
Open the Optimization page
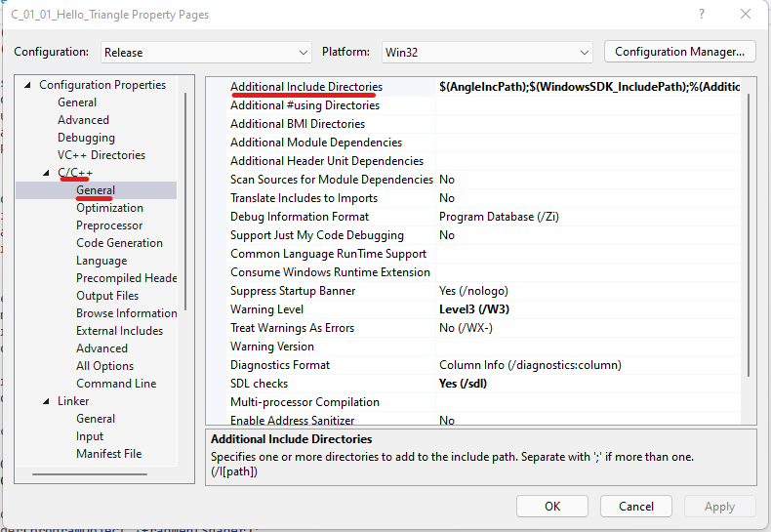pyautogui.click(x=109, y=208)
